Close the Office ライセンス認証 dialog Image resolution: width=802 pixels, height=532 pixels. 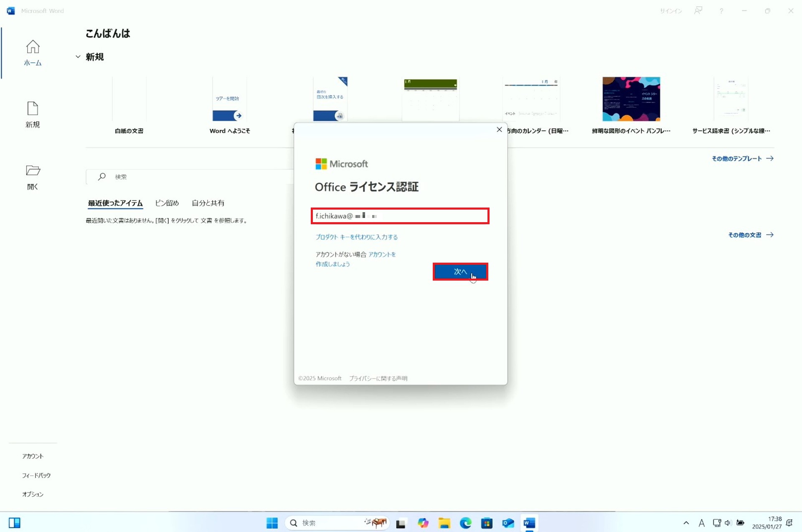[499, 130]
